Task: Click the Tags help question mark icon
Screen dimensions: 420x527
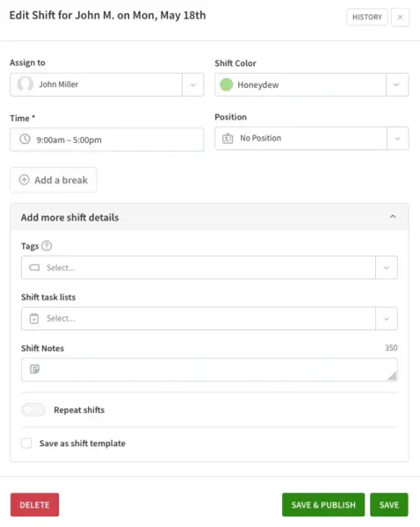Action: [x=47, y=246]
